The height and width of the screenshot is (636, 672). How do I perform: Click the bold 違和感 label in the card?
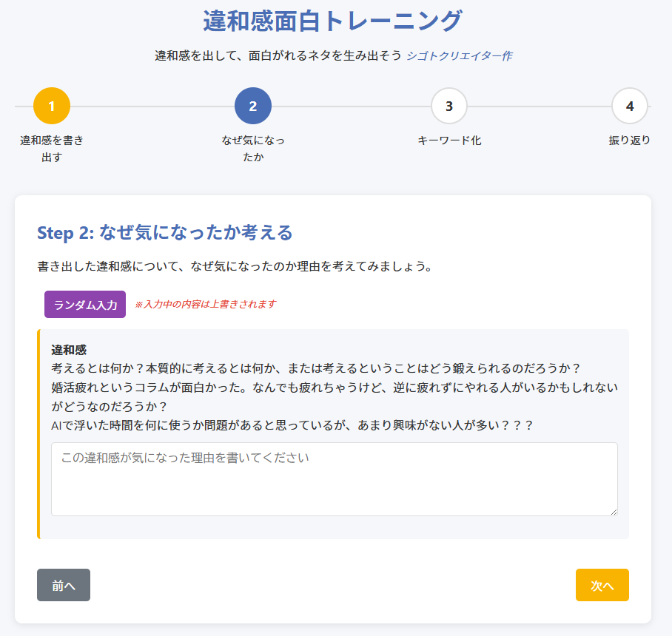(70, 349)
